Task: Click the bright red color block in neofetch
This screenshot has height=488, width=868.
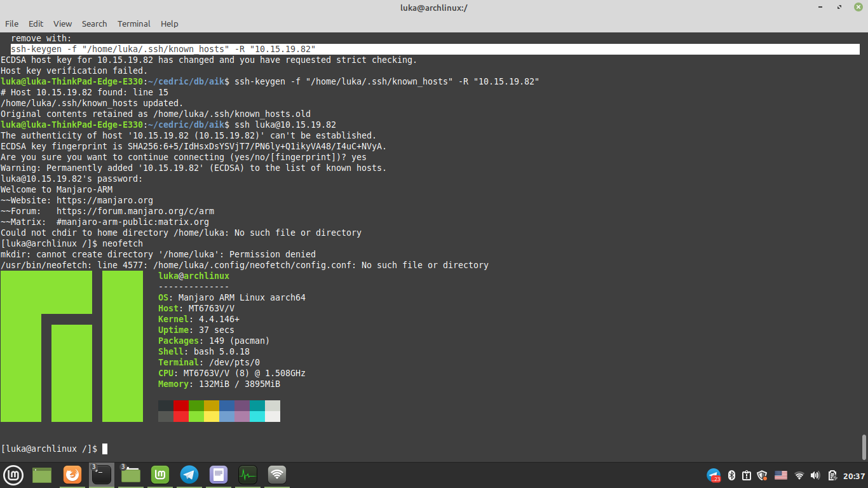Action: 180,416
